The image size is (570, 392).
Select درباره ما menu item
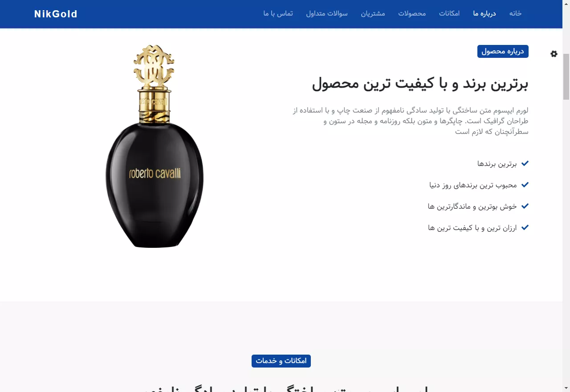[x=484, y=13]
